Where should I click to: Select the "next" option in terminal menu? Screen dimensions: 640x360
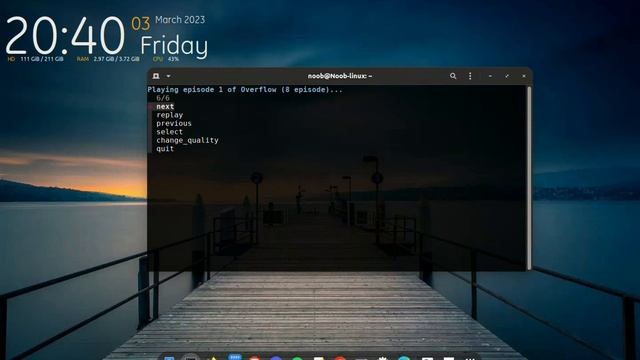coord(165,107)
